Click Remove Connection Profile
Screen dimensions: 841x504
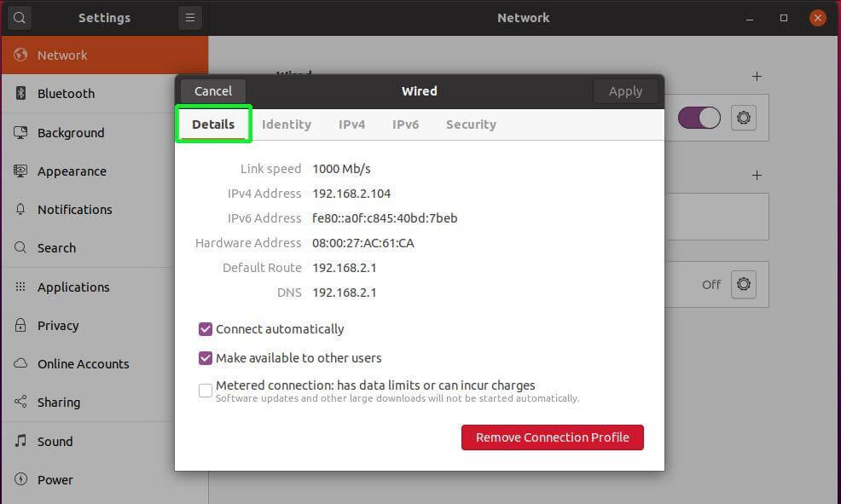553,437
